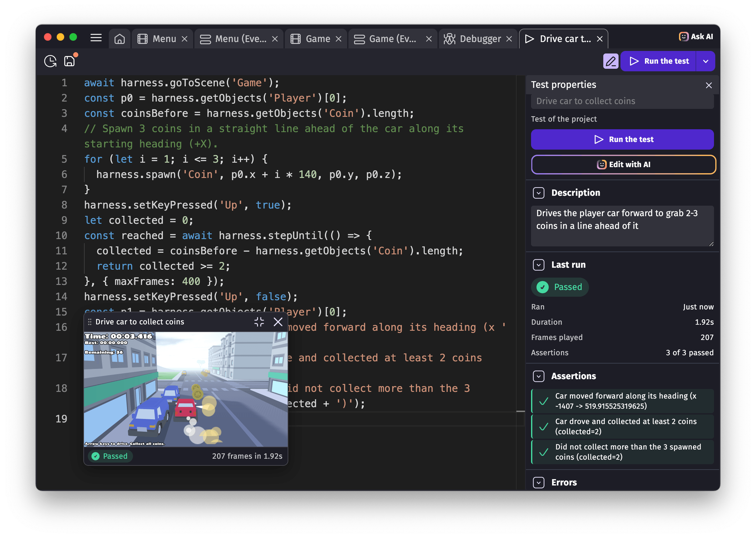Close the Test properties panel
This screenshot has height=538, width=756.
708,85
